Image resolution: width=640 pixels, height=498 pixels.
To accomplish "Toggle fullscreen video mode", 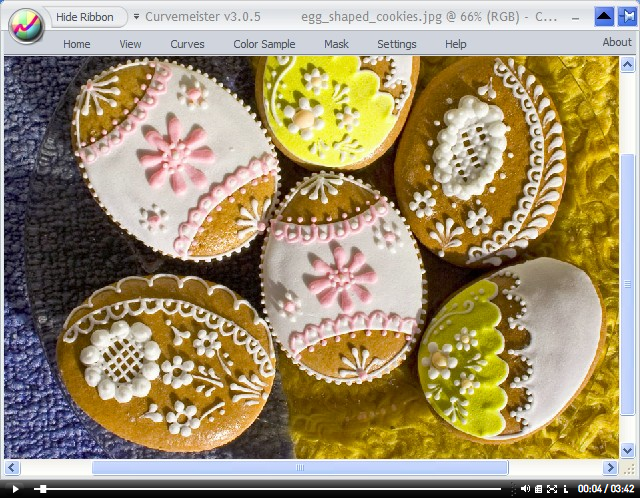I will [552, 489].
